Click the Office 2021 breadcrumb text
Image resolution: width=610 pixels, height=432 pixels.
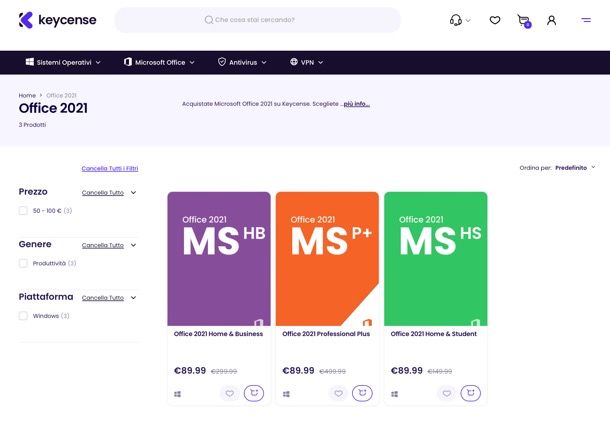(x=61, y=95)
